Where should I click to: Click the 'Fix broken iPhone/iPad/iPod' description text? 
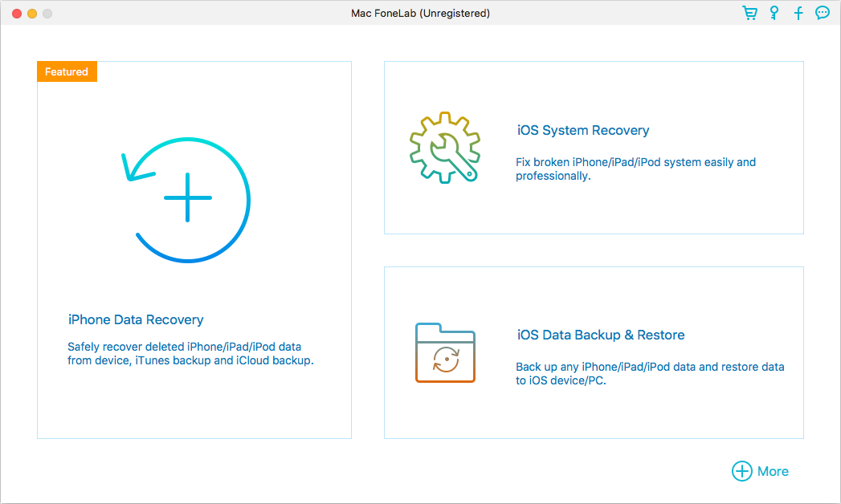(x=635, y=169)
